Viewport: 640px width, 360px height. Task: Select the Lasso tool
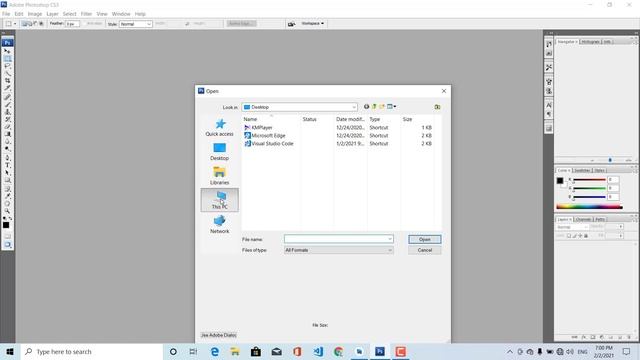(x=7, y=66)
